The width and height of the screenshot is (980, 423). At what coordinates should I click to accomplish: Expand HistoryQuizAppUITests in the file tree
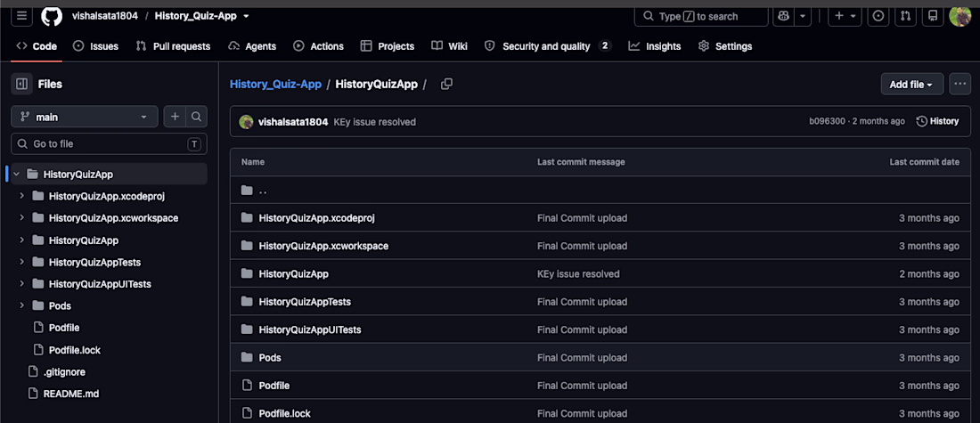click(x=22, y=284)
